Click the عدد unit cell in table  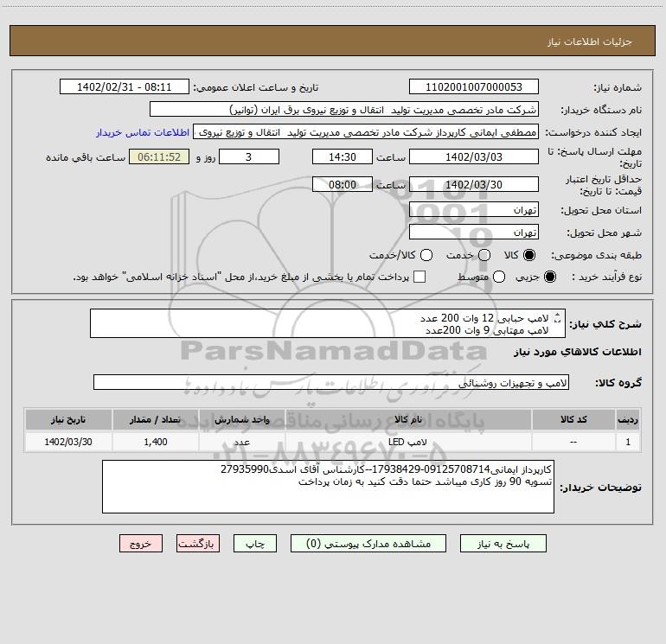[241, 442]
